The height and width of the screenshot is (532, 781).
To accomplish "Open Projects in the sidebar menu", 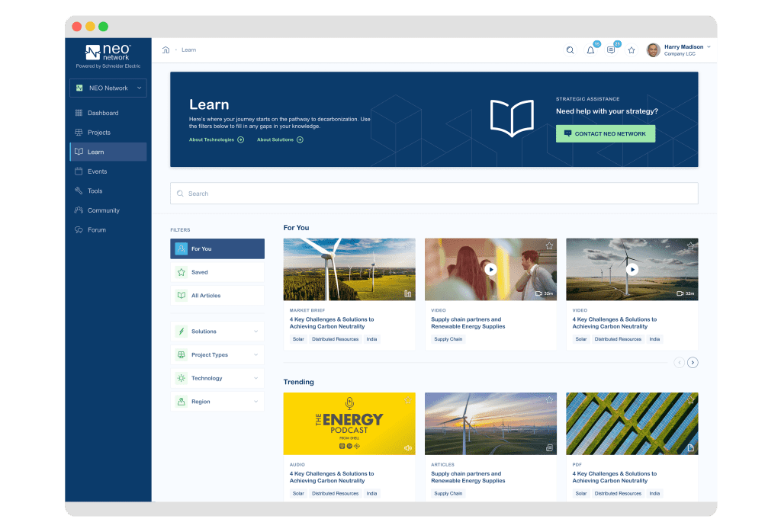I will click(99, 133).
